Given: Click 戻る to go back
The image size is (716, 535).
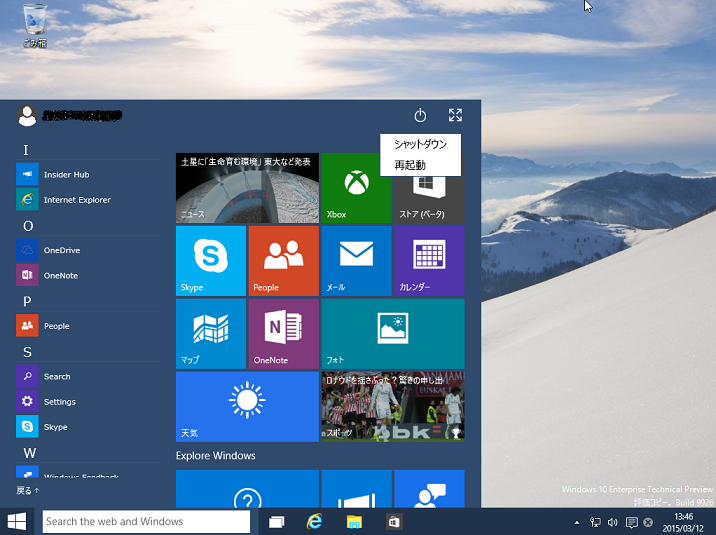Looking at the screenshot, I should point(27,491).
